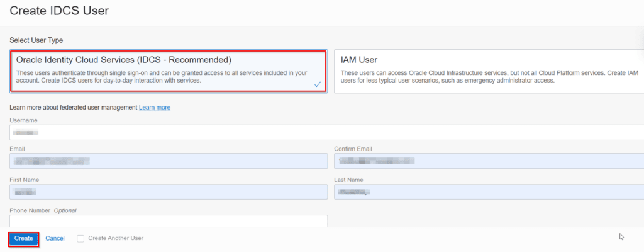The image size is (644, 252).
Task: Focus the Last Name text box
Action: [x=489, y=192]
